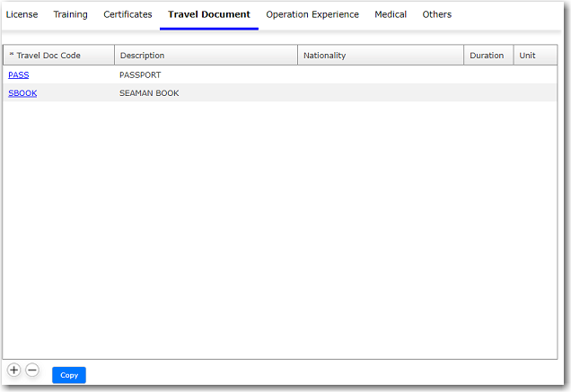The height and width of the screenshot is (392, 571).
Task: Select the SEAMAN BOOK description cell
Action: point(149,93)
